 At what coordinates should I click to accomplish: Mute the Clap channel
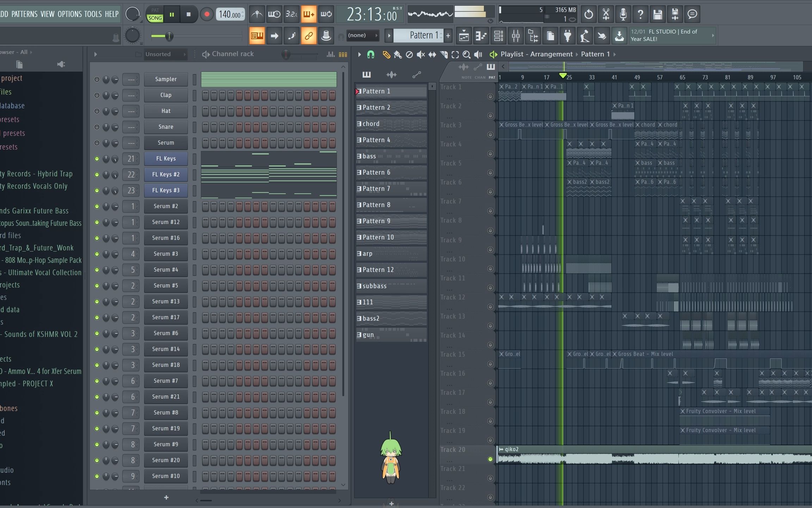point(97,95)
